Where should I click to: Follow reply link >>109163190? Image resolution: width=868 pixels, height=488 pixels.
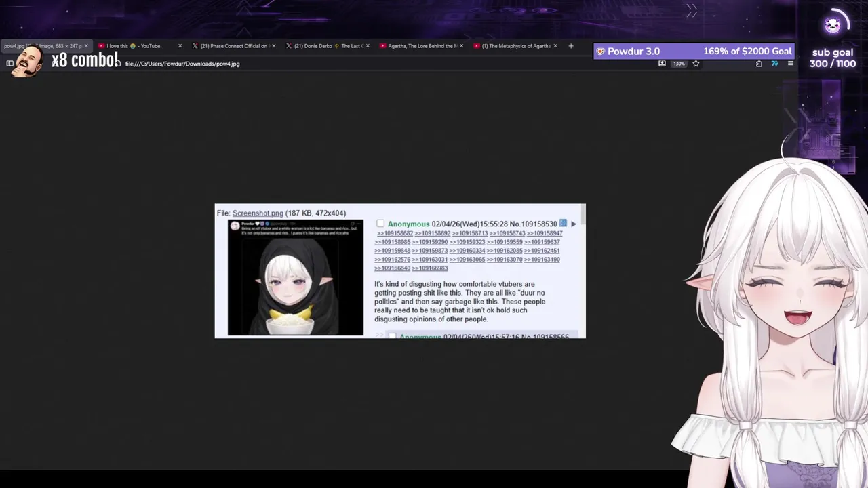coord(542,260)
